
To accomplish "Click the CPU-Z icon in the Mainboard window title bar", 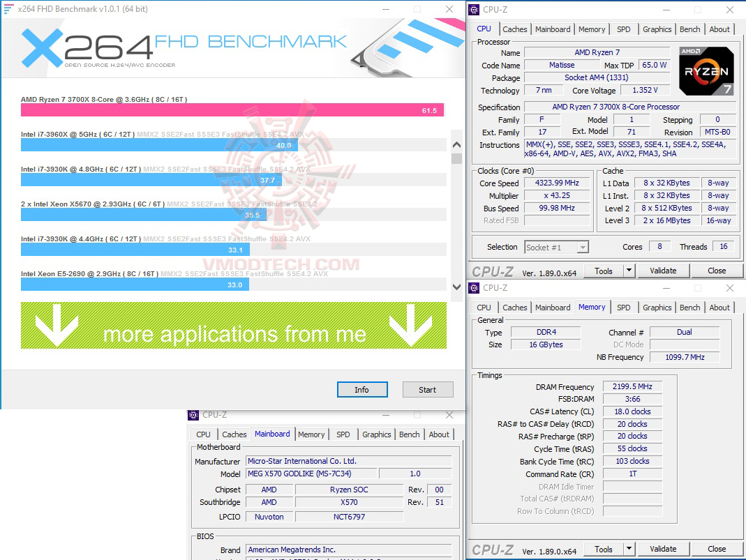I will [x=193, y=415].
